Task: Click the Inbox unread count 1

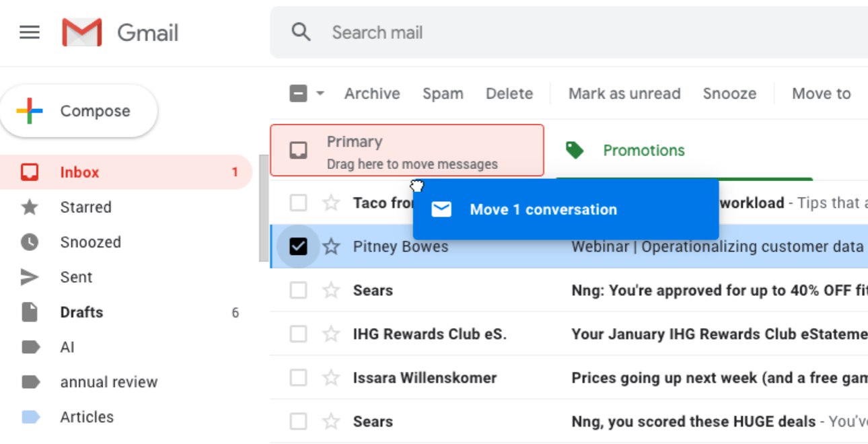Action: (235, 172)
